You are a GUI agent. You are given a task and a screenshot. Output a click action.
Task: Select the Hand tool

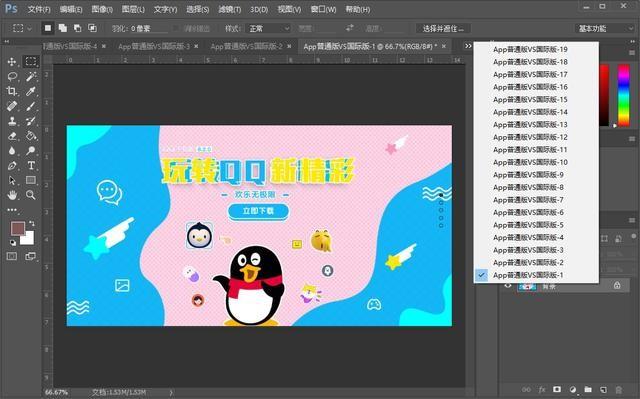[12, 195]
